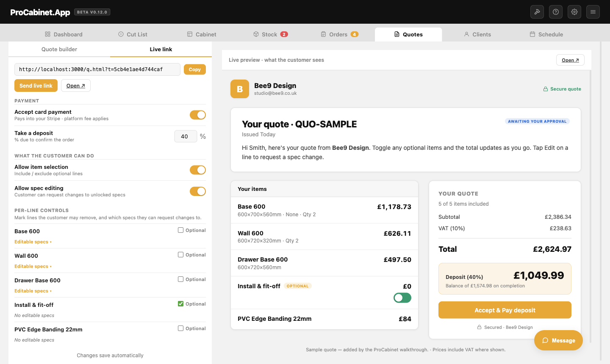Expand Editable specs under Drawer Base 600

coord(33,291)
